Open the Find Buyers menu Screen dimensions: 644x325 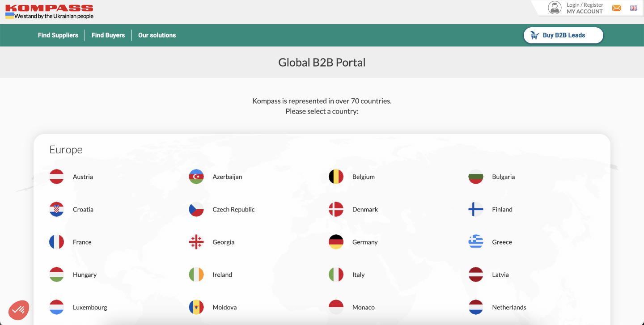[108, 35]
